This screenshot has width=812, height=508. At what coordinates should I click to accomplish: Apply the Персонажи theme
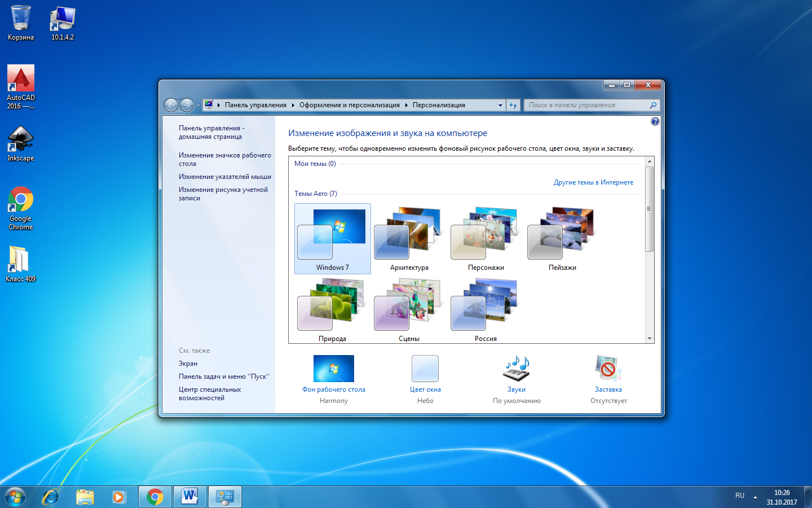point(486,238)
